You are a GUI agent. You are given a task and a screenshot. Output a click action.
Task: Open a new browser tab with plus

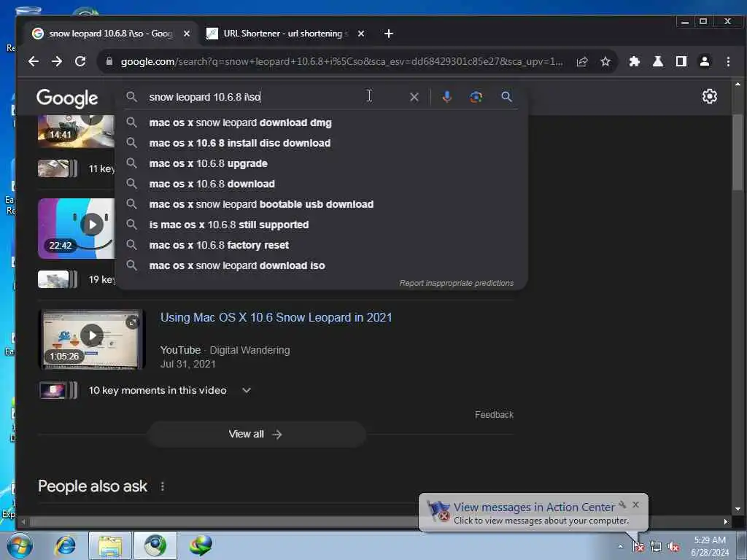point(388,34)
